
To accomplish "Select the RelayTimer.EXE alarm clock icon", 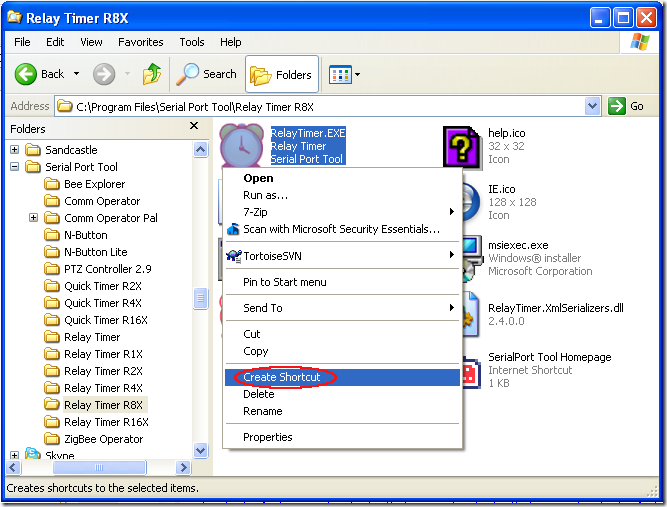I will click(x=241, y=145).
